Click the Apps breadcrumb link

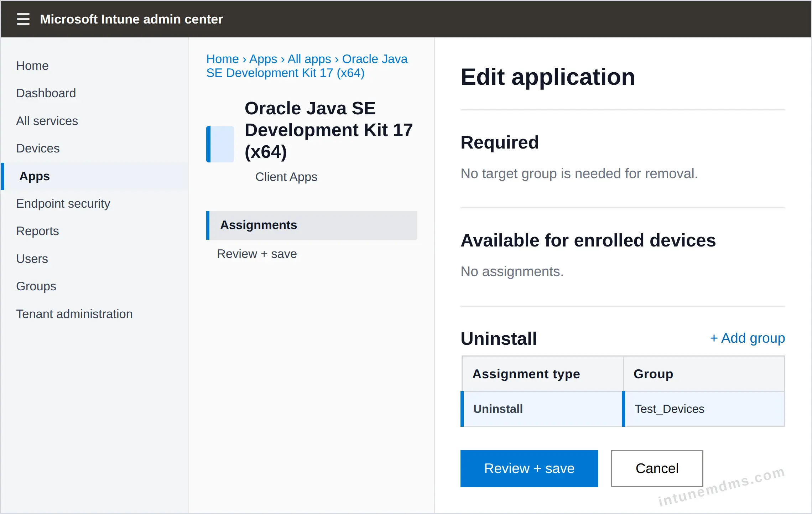coord(263,59)
